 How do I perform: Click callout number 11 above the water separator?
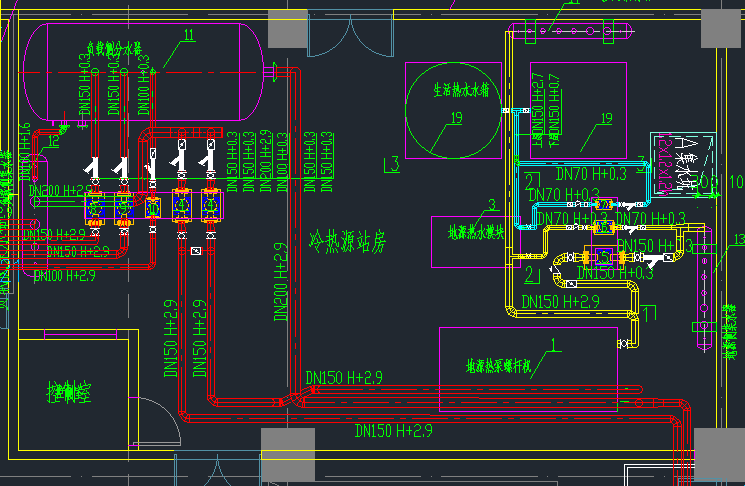click(x=189, y=35)
